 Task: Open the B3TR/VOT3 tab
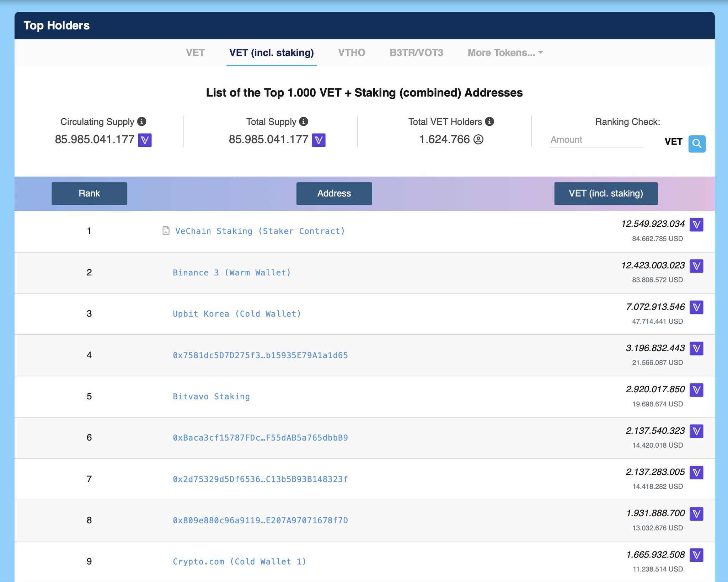[416, 53]
